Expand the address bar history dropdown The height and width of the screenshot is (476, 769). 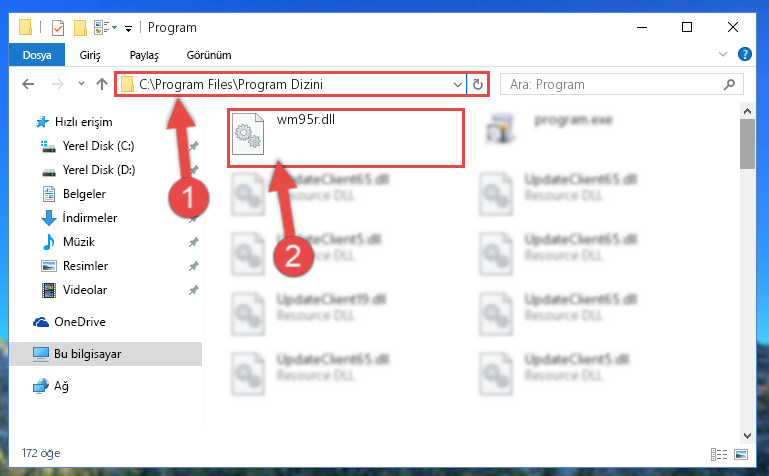458,85
